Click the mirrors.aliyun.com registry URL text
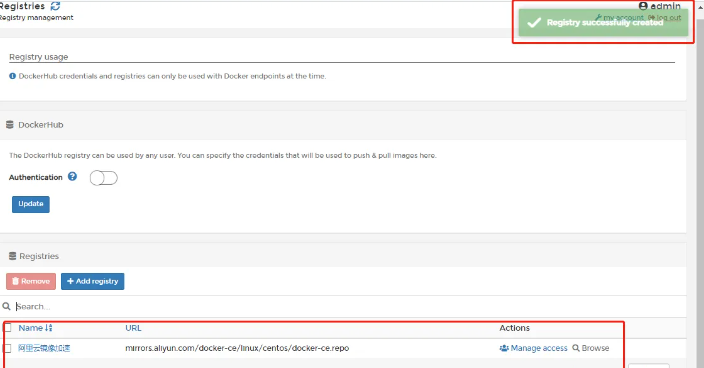The image size is (704, 368). coord(237,348)
